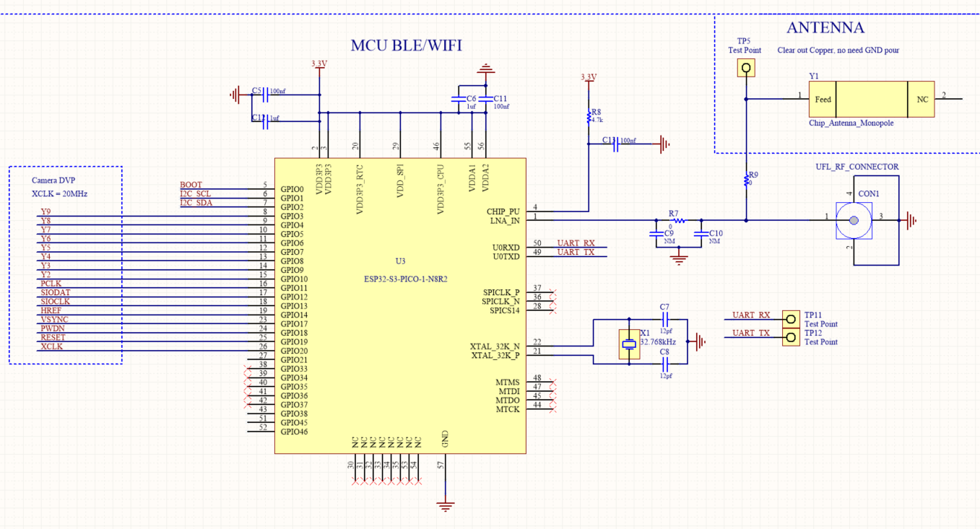Select capacitor C5 100nf symbol

tap(265, 94)
